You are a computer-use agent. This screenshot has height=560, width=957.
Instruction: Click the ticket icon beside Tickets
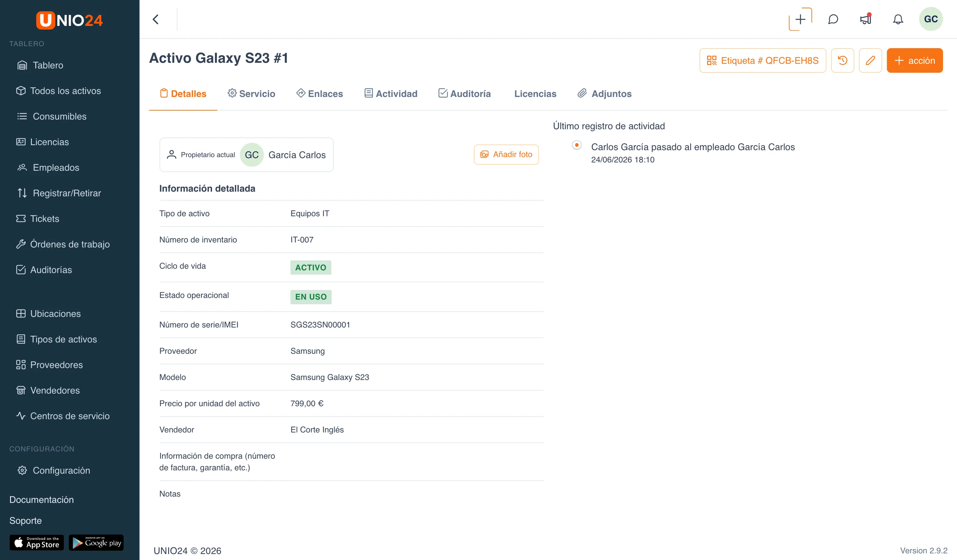[x=21, y=219]
